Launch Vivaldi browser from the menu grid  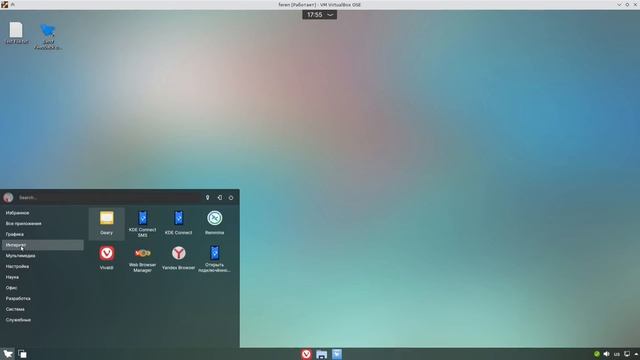click(107, 258)
